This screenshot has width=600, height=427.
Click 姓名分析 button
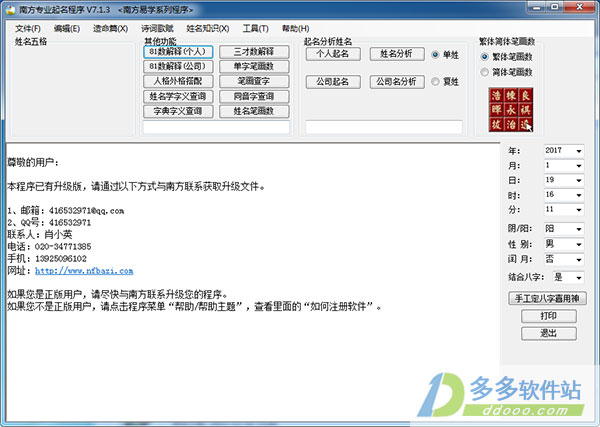(x=397, y=54)
